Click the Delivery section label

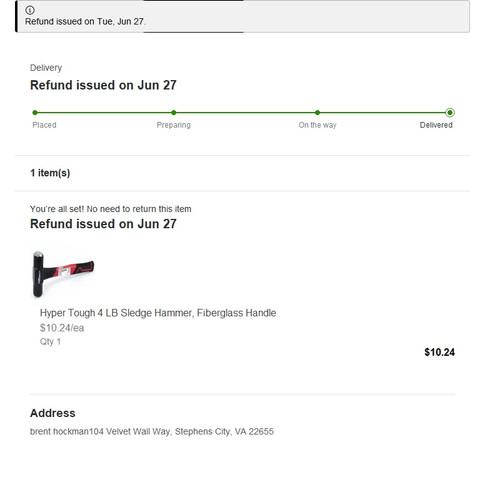[x=46, y=68]
